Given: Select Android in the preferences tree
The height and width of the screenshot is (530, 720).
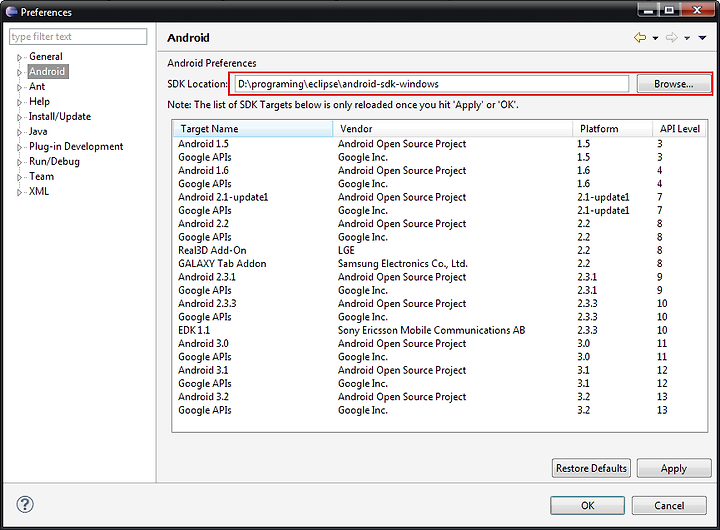Looking at the screenshot, I should (47, 72).
